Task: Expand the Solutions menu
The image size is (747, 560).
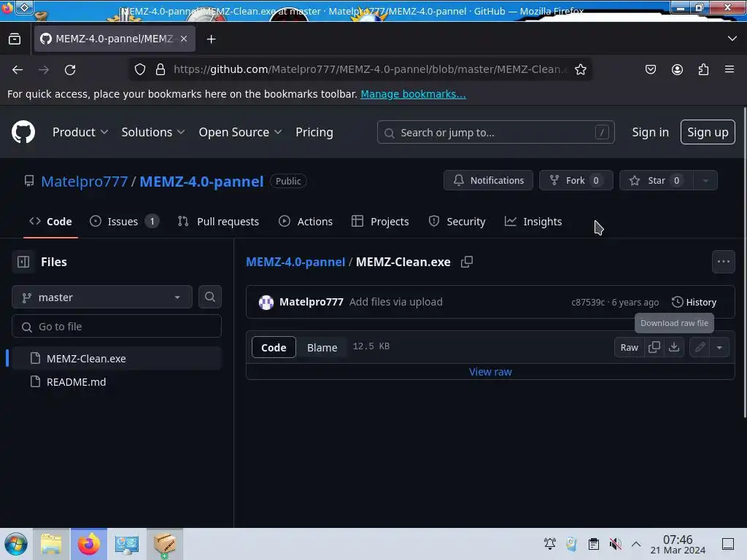Action: pos(152,132)
